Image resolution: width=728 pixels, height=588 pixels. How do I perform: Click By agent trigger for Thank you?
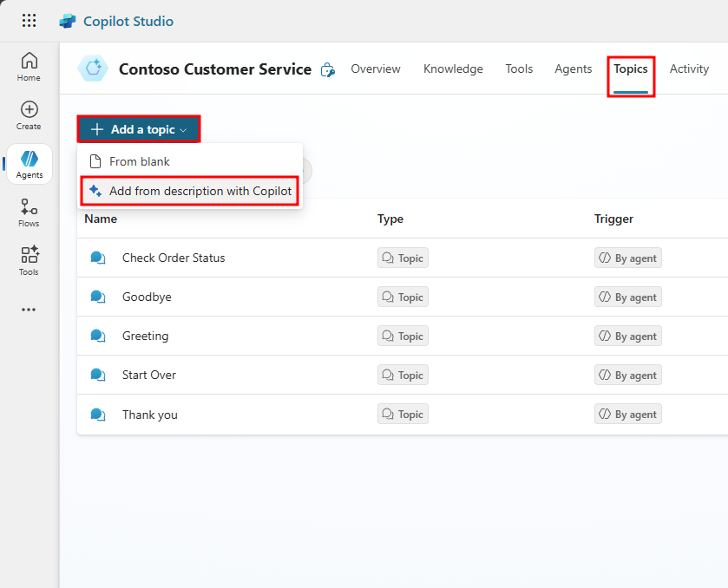[x=627, y=414]
